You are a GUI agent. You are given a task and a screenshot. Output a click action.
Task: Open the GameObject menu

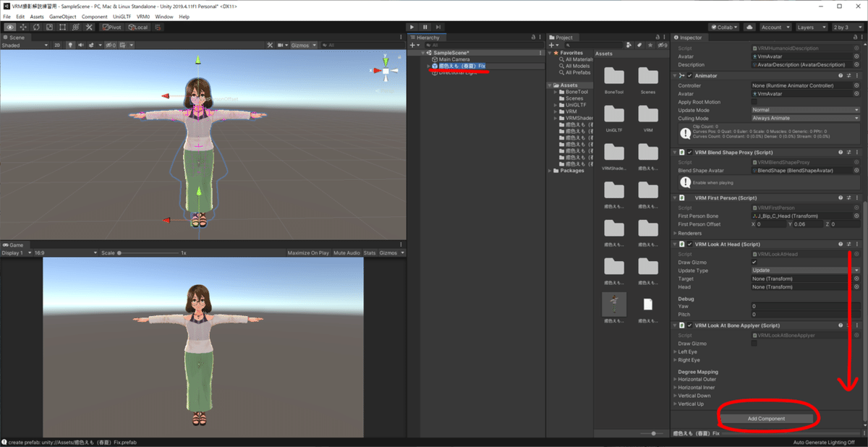(x=63, y=16)
